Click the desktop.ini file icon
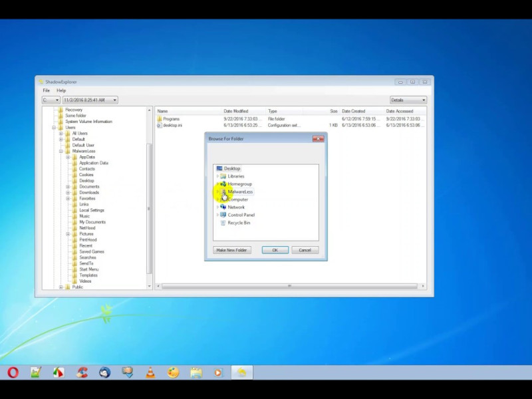This screenshot has width=532, height=399. (160, 125)
